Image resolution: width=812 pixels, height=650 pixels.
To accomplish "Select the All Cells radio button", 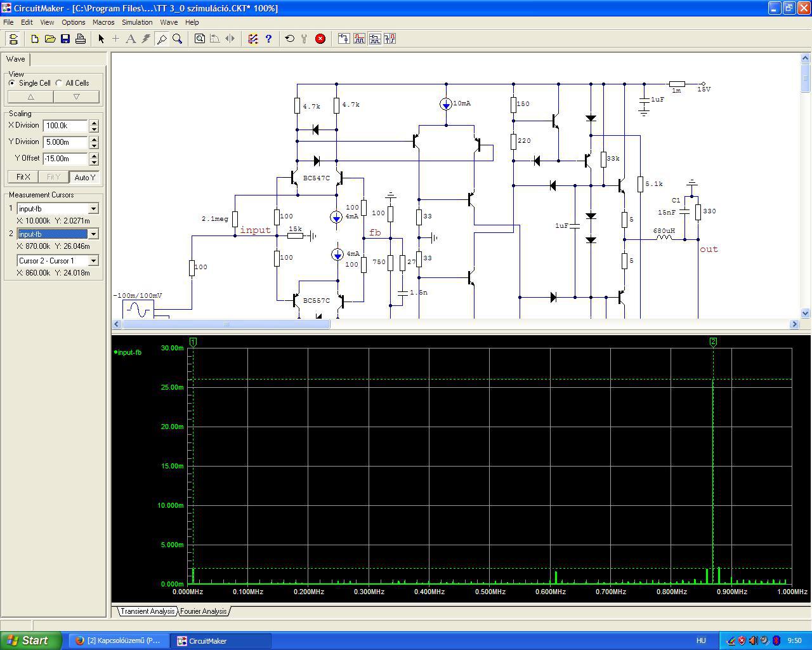I will [x=59, y=83].
